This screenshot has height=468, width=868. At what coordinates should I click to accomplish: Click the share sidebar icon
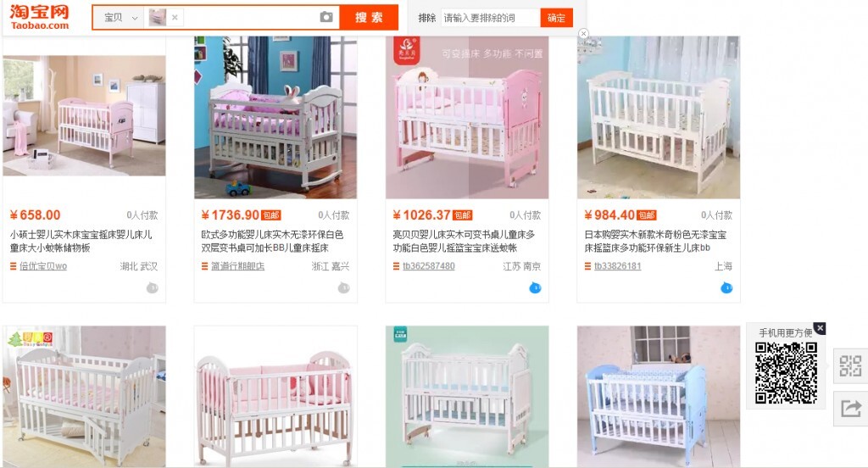point(850,409)
